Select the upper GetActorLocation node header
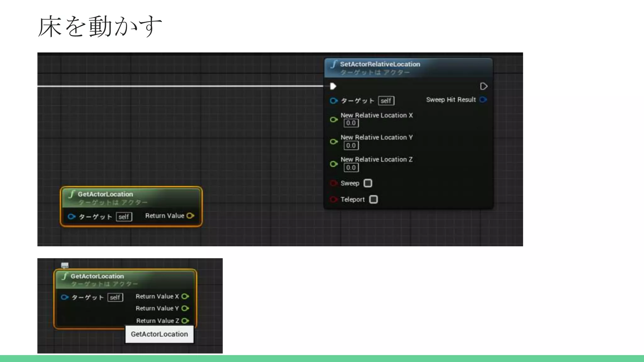 click(x=105, y=194)
